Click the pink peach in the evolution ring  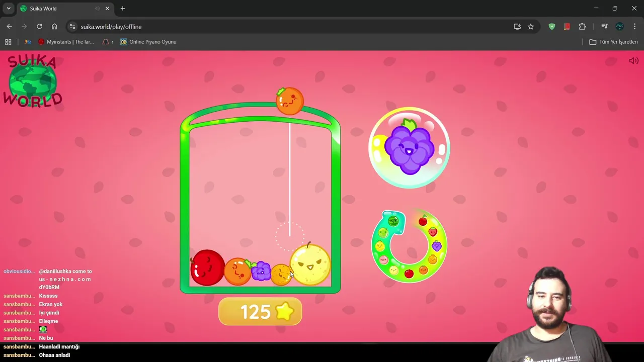[x=384, y=259]
